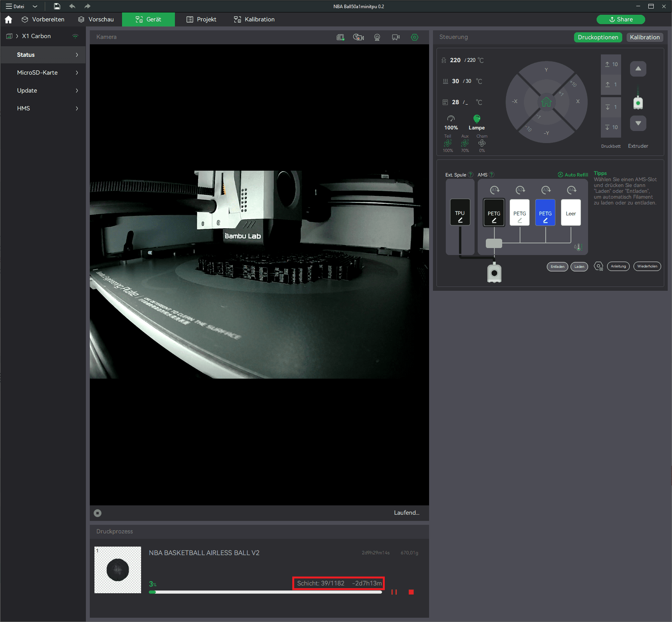Expand the HMS section
The image size is (672, 622).
[43, 108]
